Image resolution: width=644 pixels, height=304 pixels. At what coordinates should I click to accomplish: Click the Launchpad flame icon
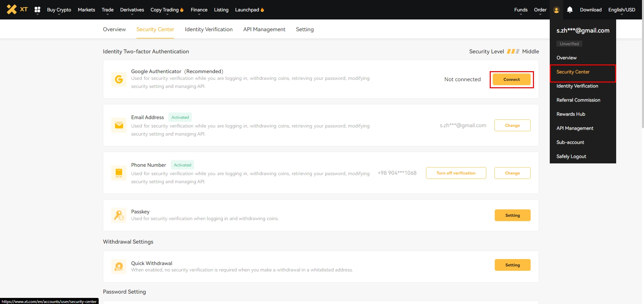[x=262, y=10]
